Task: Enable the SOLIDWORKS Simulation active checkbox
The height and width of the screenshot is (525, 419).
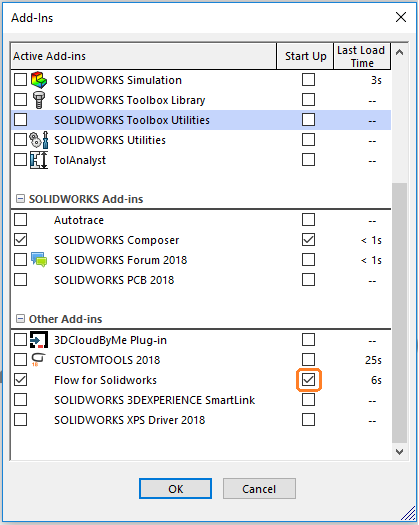Action: (x=20, y=80)
